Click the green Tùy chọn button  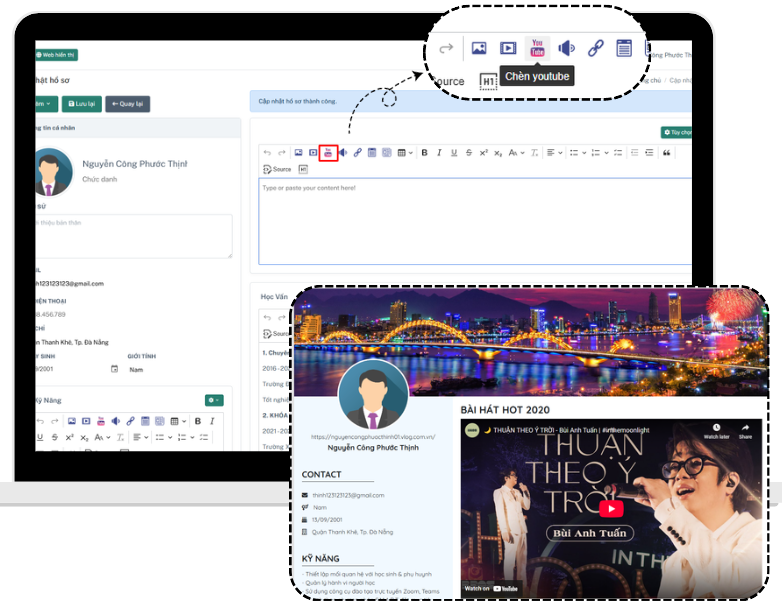coord(676,132)
